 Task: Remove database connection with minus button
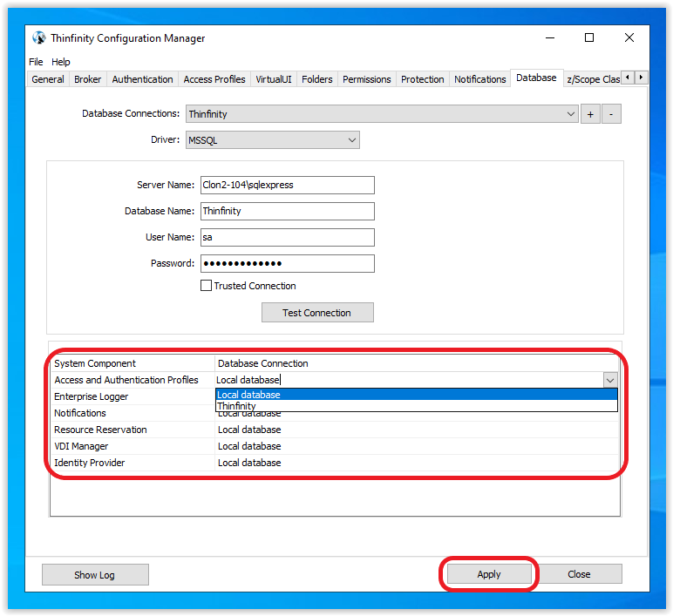[611, 114]
